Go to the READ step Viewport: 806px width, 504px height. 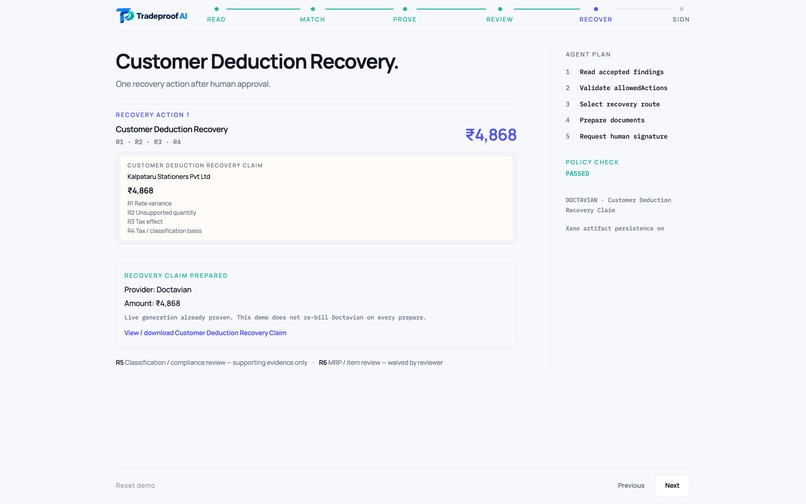tap(216, 15)
